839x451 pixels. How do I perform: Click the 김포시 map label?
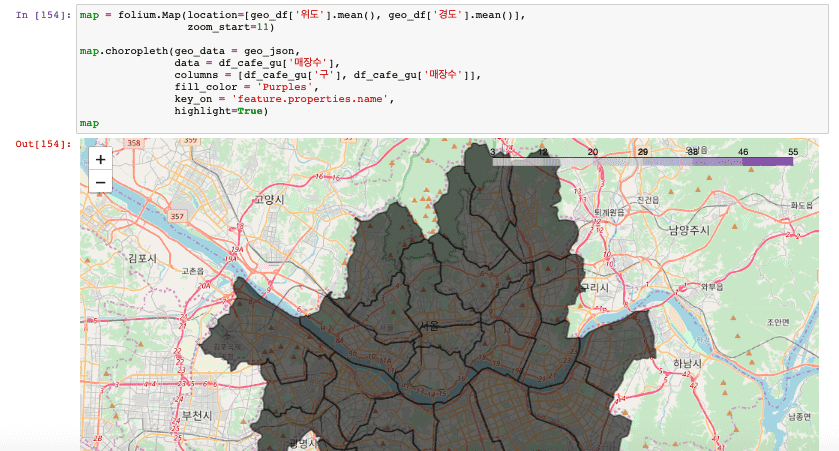tap(142, 258)
